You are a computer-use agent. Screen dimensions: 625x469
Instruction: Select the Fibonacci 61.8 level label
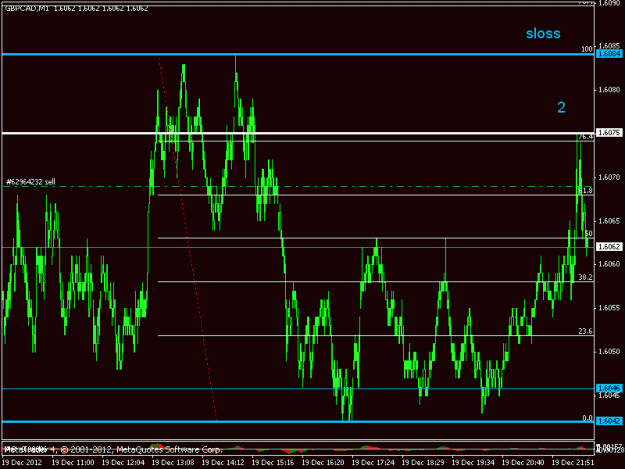(585, 191)
